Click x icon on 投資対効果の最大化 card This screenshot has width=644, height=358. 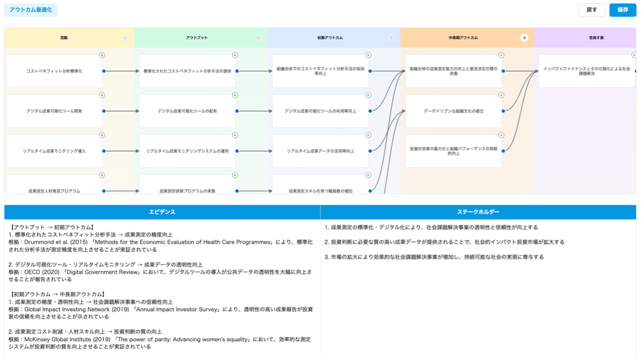tap(501, 135)
